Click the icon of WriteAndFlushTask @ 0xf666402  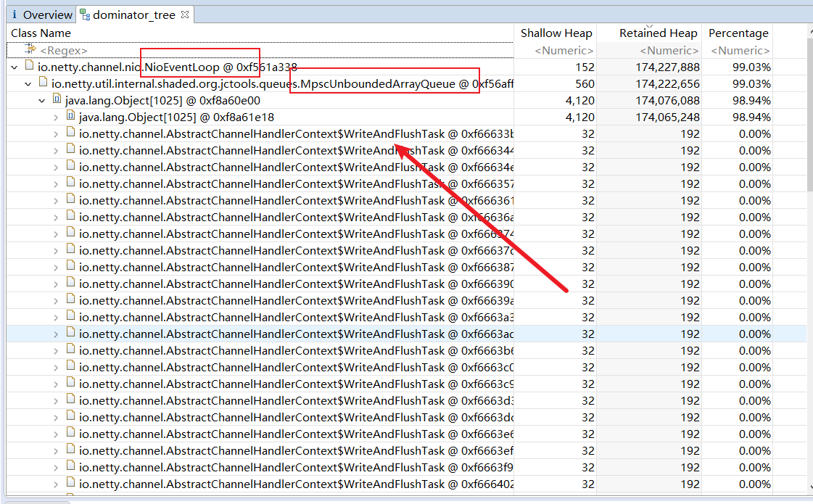click(x=71, y=484)
